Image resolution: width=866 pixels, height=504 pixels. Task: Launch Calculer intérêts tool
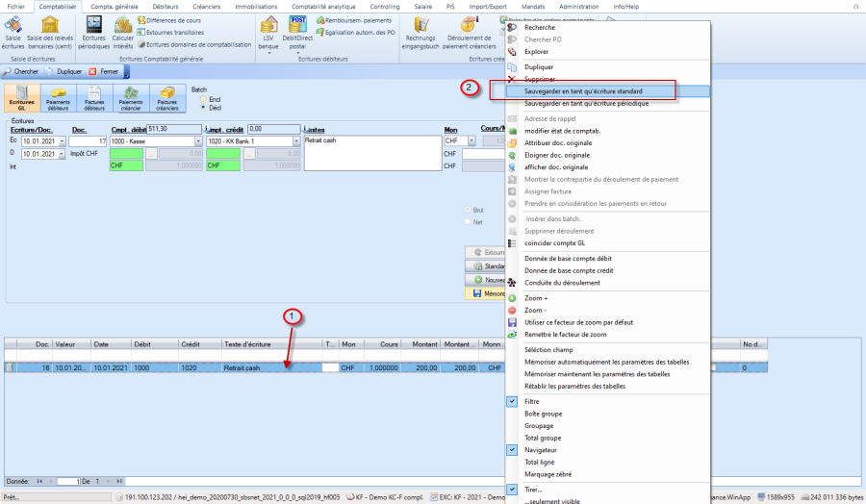122,33
